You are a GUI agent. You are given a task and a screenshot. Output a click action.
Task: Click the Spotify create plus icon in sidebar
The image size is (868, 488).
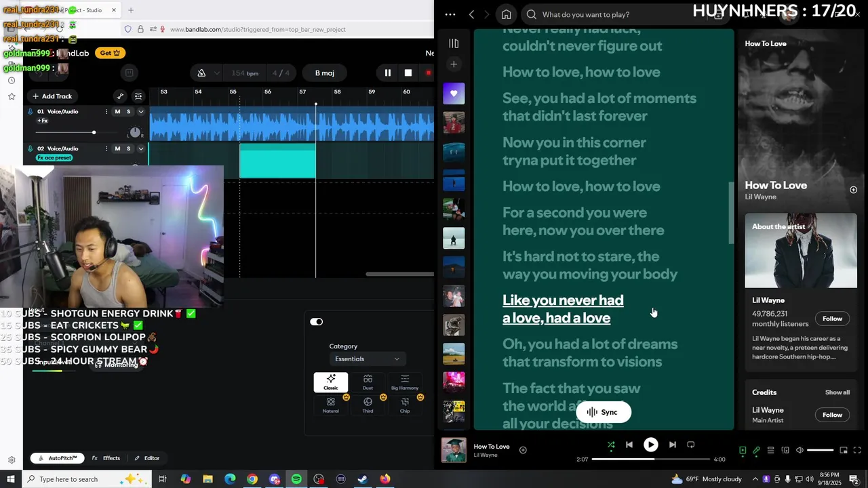click(454, 64)
